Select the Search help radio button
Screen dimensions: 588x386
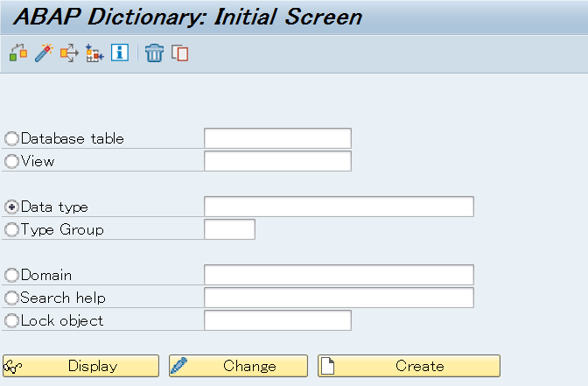tap(11, 298)
